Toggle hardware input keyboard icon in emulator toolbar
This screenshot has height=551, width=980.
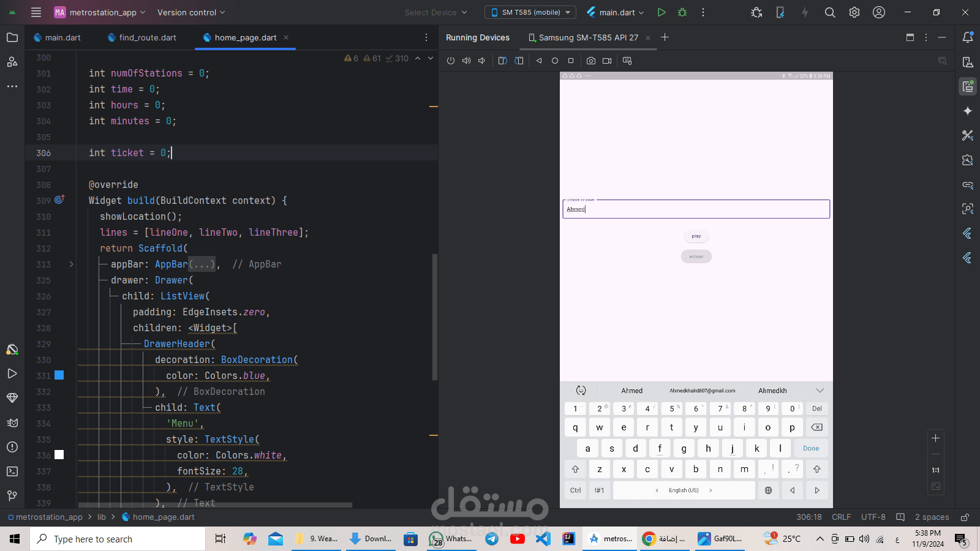(x=627, y=61)
